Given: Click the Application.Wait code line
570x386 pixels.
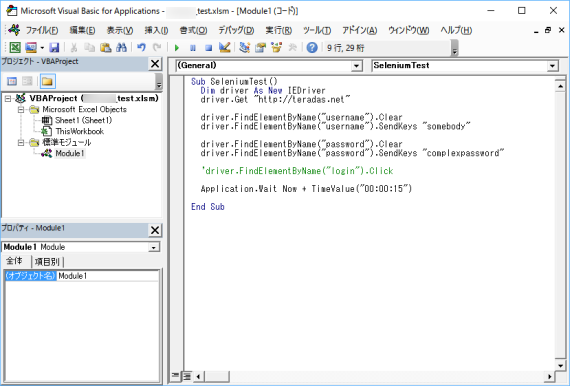Looking at the screenshot, I should point(306,189).
